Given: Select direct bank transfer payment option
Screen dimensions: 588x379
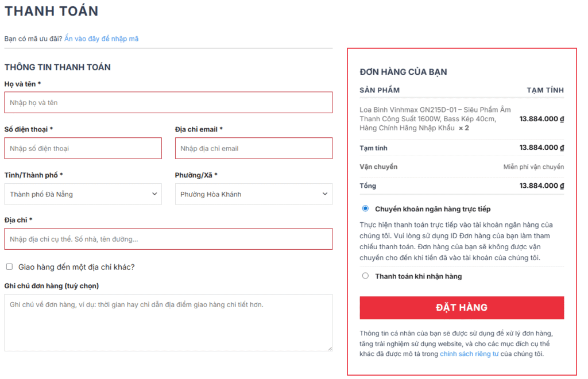Looking at the screenshot, I should [365, 208].
